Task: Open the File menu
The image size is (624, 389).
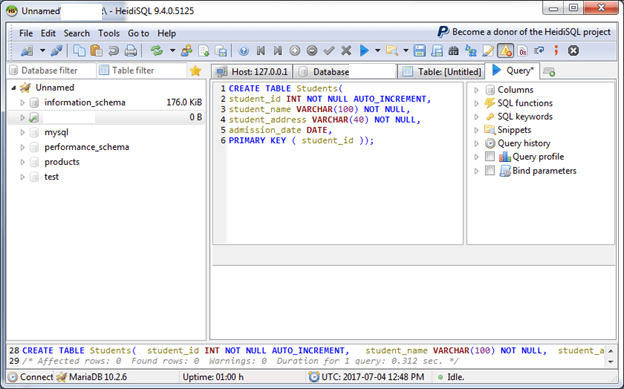Action: pyautogui.click(x=26, y=33)
